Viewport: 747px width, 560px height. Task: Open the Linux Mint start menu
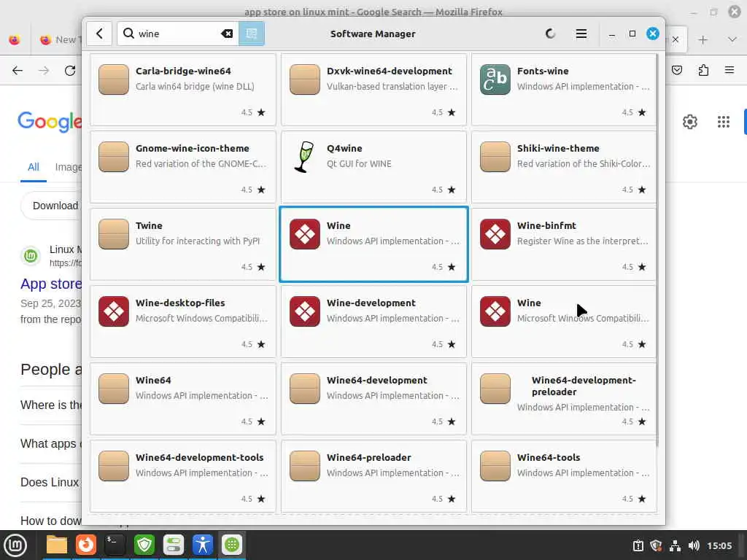coord(15,545)
